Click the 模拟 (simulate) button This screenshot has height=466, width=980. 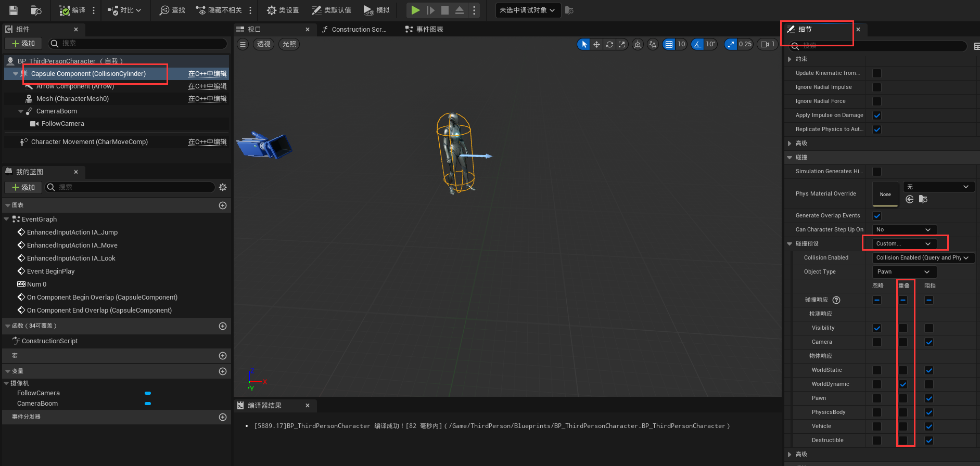pyautogui.click(x=377, y=10)
